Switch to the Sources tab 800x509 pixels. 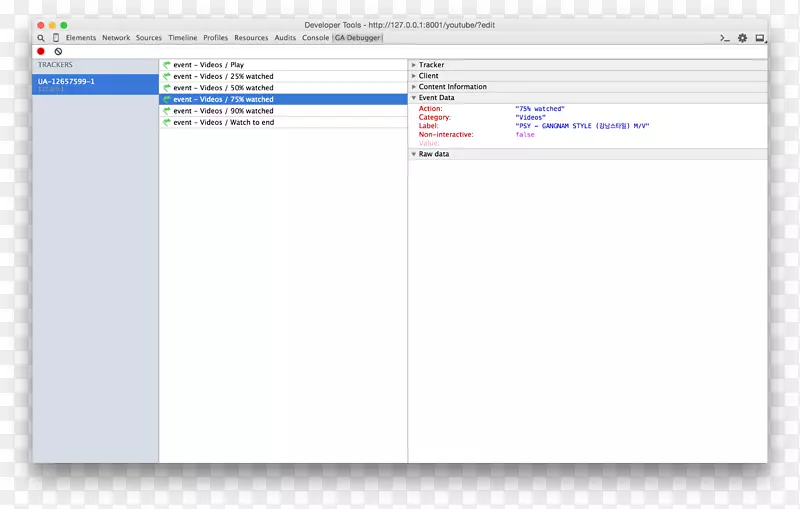pos(148,38)
